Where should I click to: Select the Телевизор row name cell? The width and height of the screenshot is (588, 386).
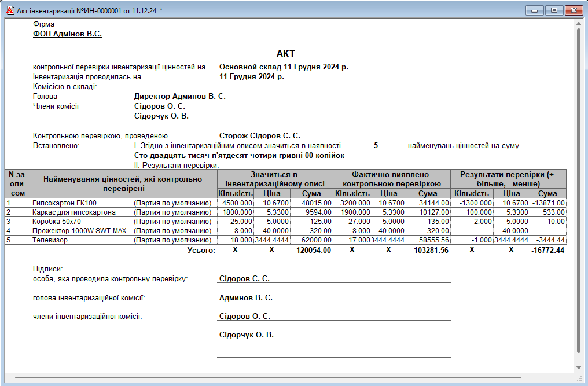[124, 240]
